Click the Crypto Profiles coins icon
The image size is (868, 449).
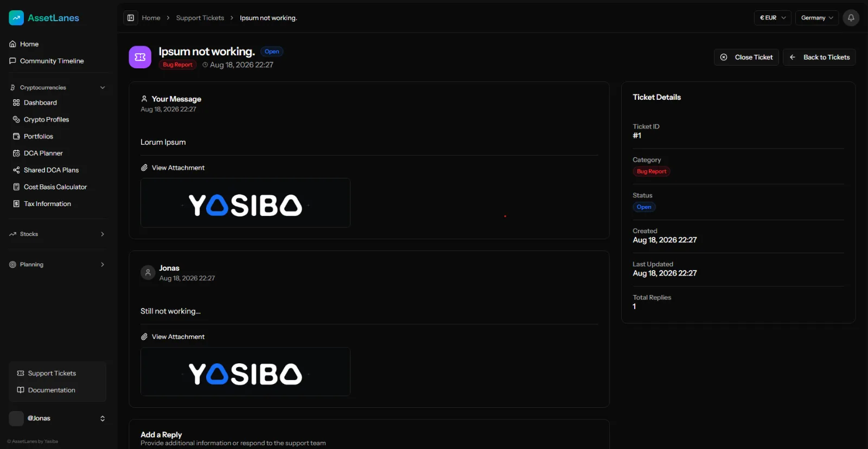click(x=16, y=119)
